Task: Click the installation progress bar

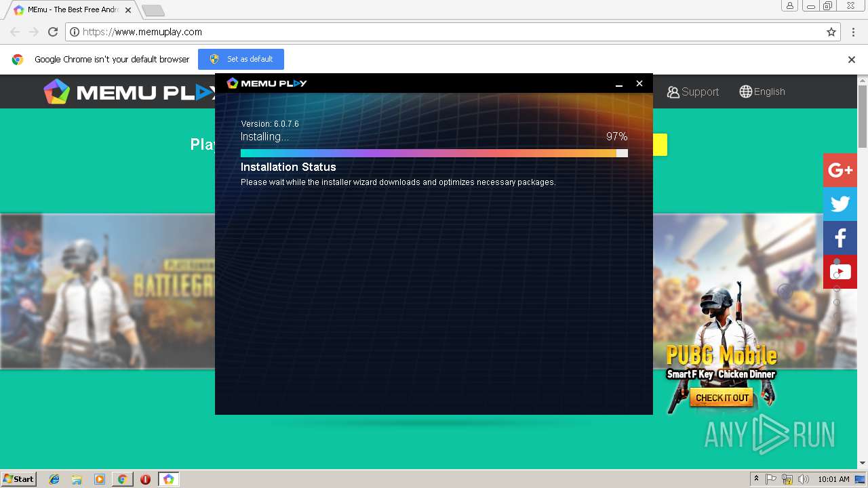Action: pos(434,153)
